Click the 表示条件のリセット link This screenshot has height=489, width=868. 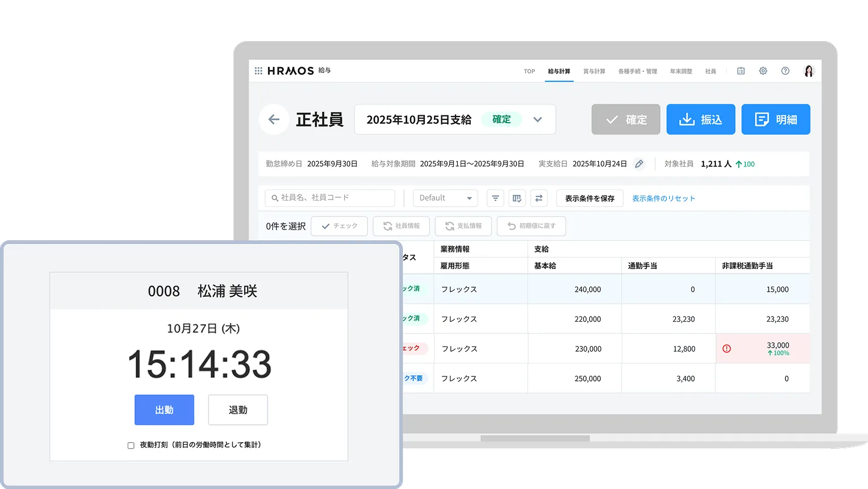(664, 198)
